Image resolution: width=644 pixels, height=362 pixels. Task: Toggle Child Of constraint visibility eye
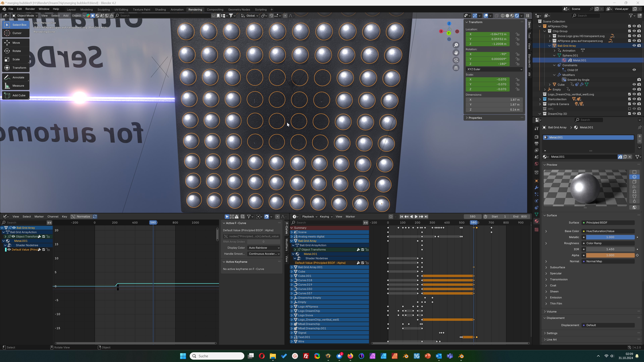tap(634, 70)
